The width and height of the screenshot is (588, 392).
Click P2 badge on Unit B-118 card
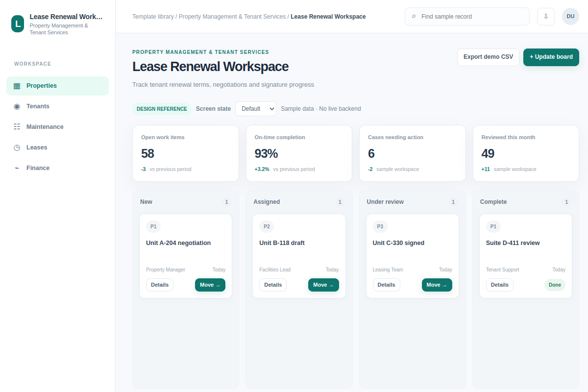(x=267, y=226)
